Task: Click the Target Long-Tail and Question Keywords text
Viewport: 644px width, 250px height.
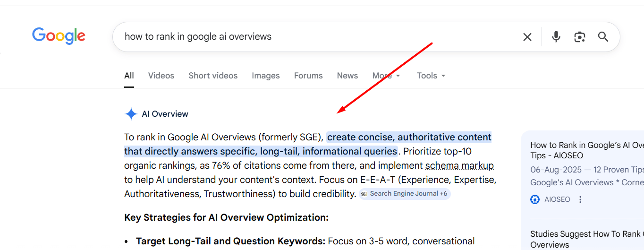Action: [x=230, y=241]
